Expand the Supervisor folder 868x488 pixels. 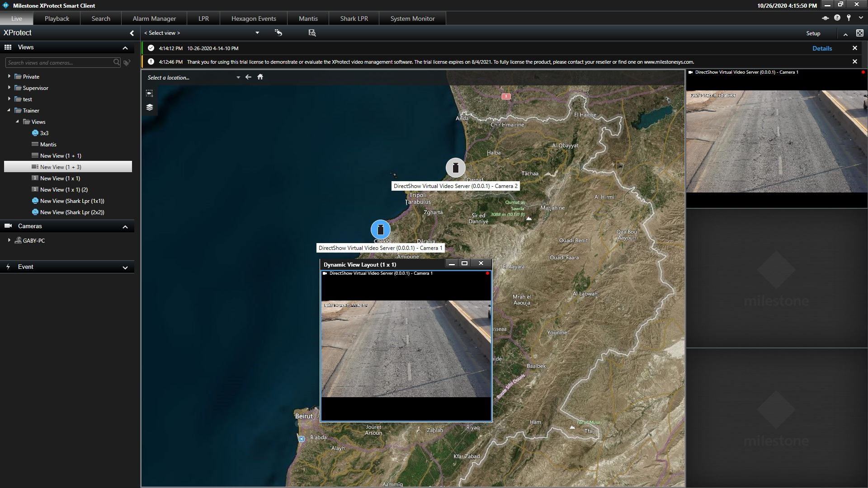[x=9, y=88]
